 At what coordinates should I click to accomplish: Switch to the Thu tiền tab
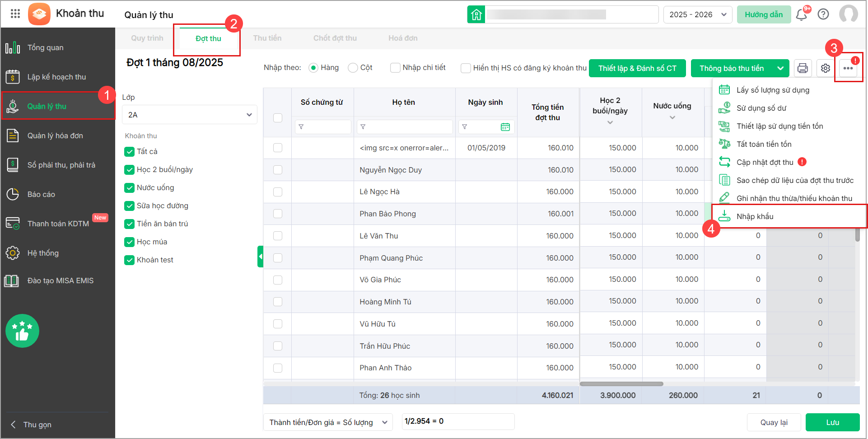pyautogui.click(x=267, y=38)
